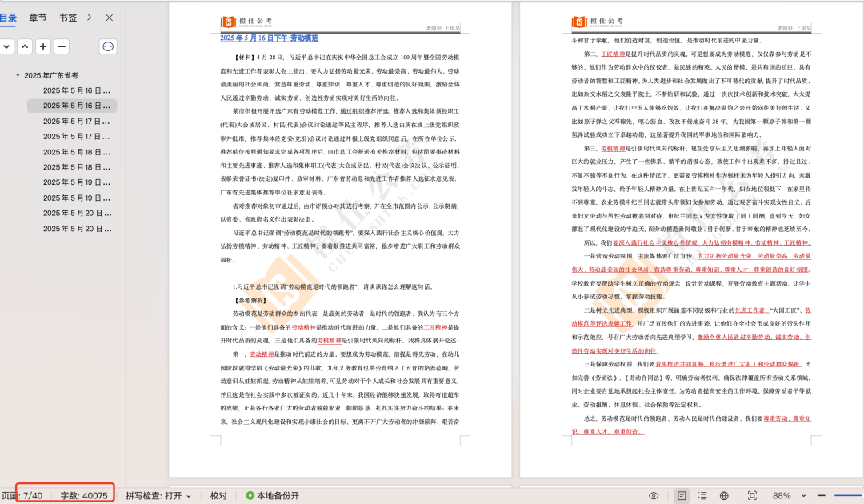
Task: Switch to page layout view icon
Action: [681, 496]
